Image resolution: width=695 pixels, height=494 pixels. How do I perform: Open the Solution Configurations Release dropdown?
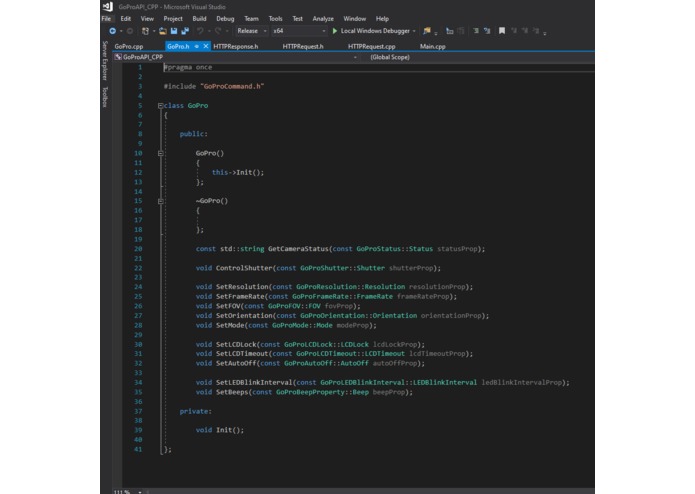coord(252,31)
